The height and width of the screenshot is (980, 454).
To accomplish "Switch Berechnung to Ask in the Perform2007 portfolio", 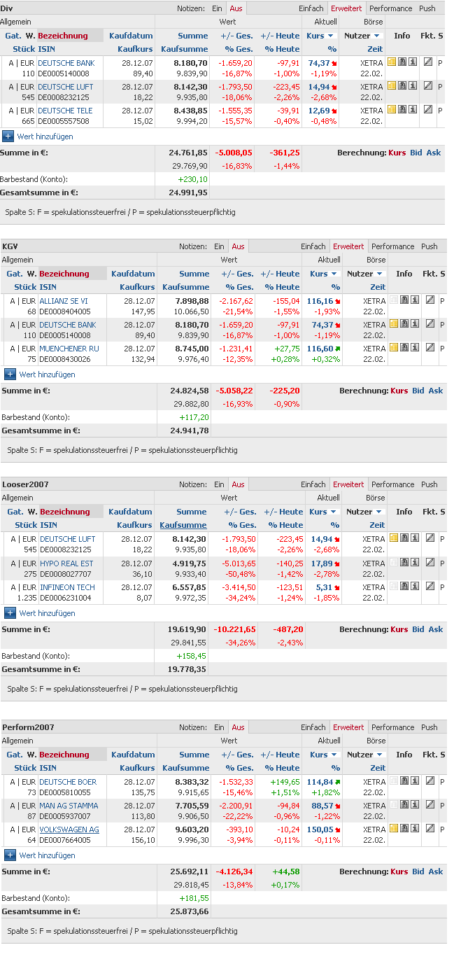I will point(436,871).
